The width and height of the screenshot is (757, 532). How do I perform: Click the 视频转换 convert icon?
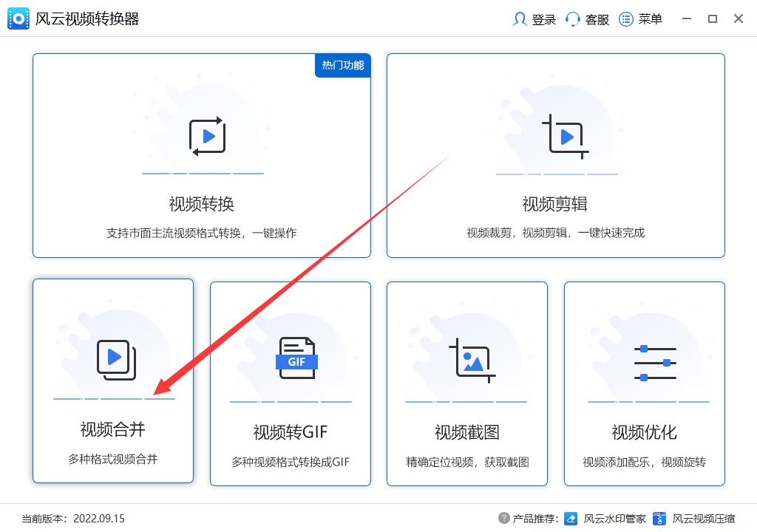pyautogui.click(x=208, y=136)
